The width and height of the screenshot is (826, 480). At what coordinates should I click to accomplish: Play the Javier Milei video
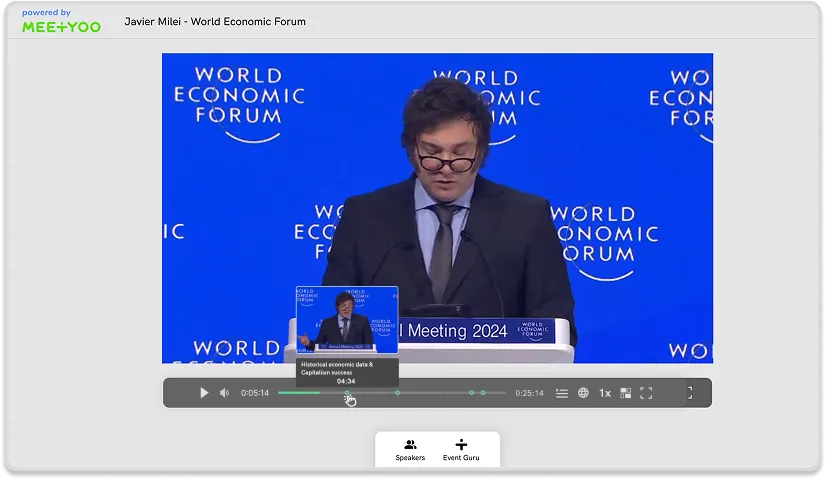pos(204,393)
